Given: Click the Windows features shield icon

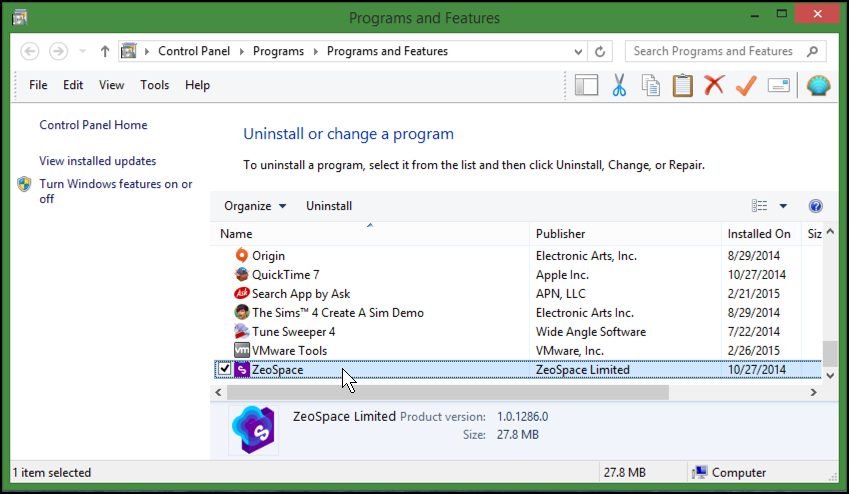Looking at the screenshot, I should pos(24,184).
